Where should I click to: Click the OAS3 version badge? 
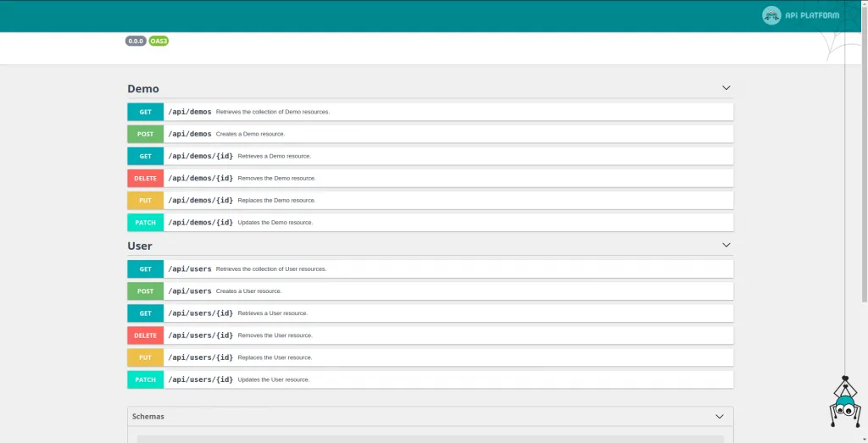point(159,41)
